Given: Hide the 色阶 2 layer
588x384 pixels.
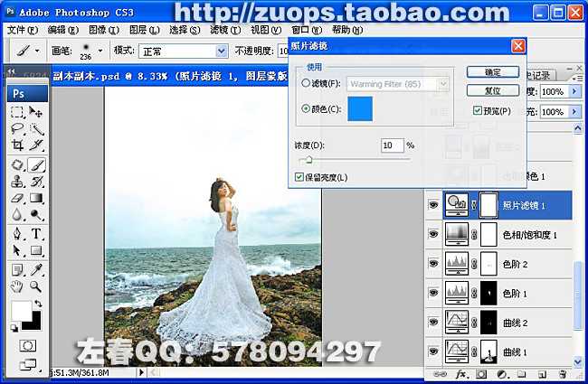Looking at the screenshot, I should tap(433, 263).
